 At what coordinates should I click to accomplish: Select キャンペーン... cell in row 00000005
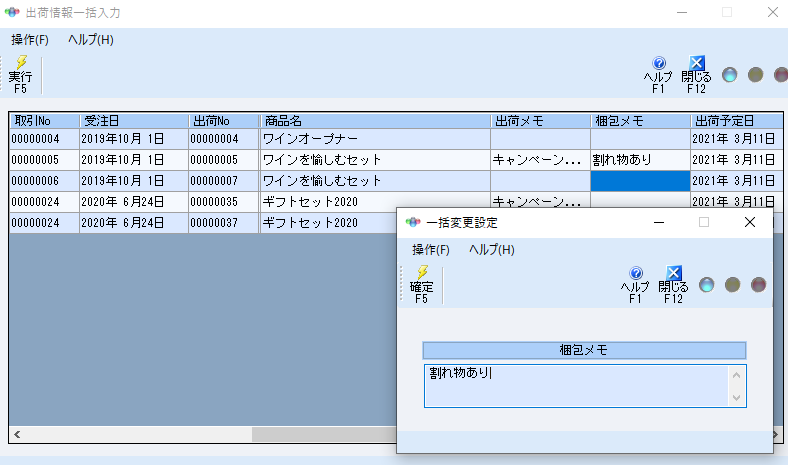540,160
